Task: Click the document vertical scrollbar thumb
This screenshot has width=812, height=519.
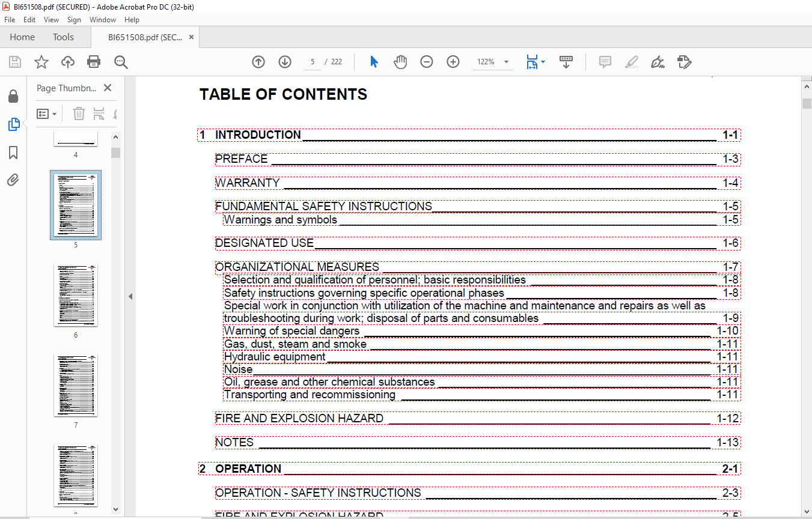Action: point(807,103)
